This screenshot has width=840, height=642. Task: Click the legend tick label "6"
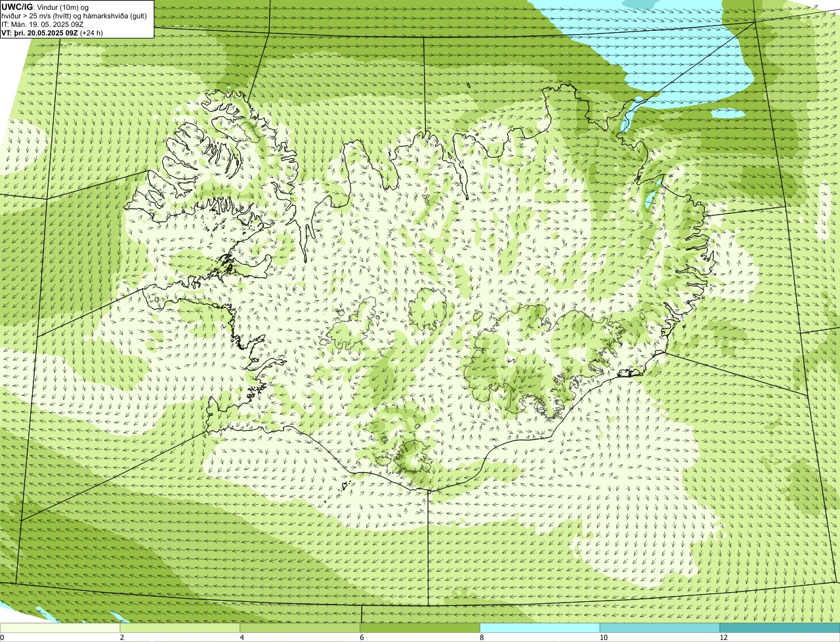[362, 637]
